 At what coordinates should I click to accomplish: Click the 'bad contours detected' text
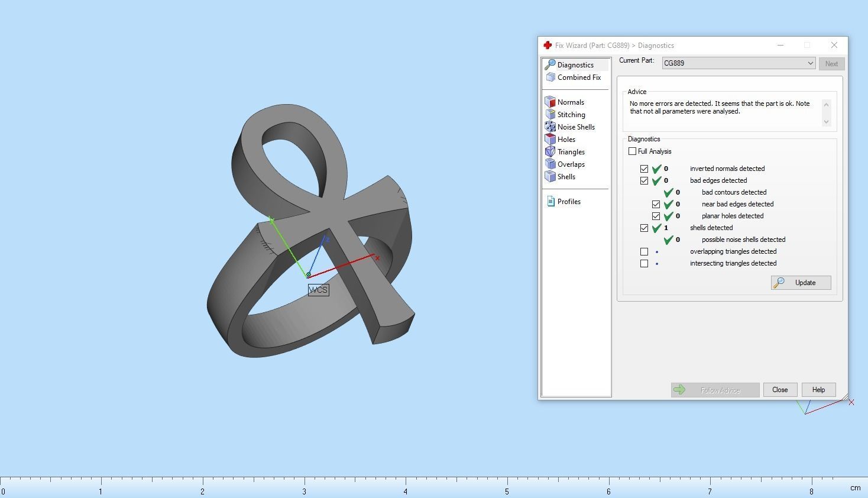(x=734, y=192)
